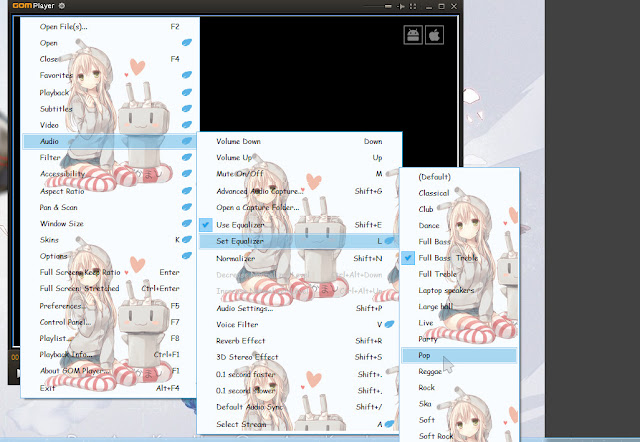640x442 pixels.
Task: Click the fullscreen icon in title bar
Action: coord(413,6)
